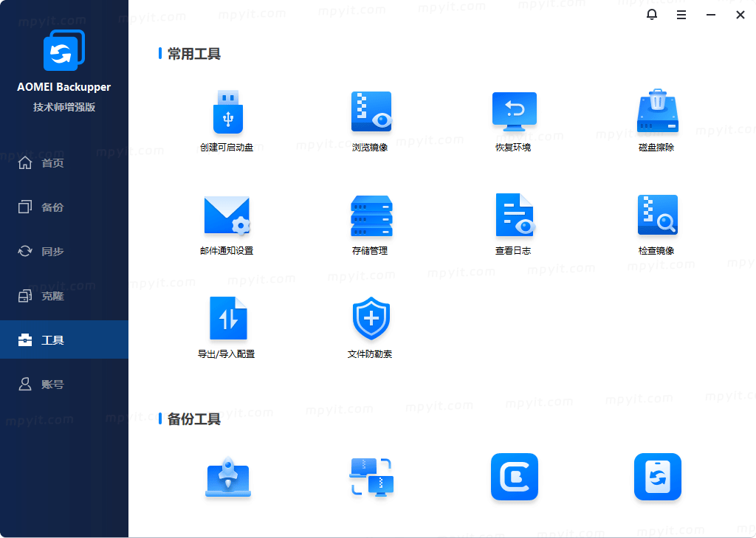
Task: Open the 导出/导入配置 arrows icon
Action: (228, 319)
